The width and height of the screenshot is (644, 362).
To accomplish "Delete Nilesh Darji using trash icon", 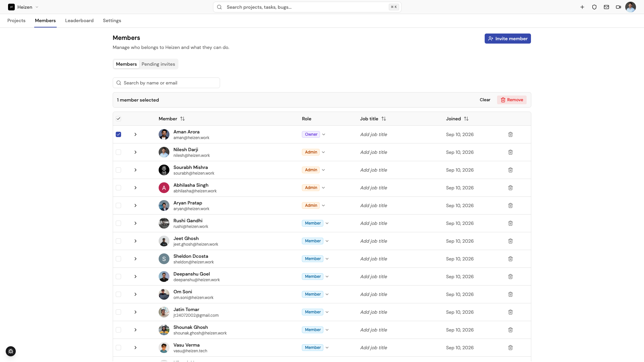I will pyautogui.click(x=511, y=152).
